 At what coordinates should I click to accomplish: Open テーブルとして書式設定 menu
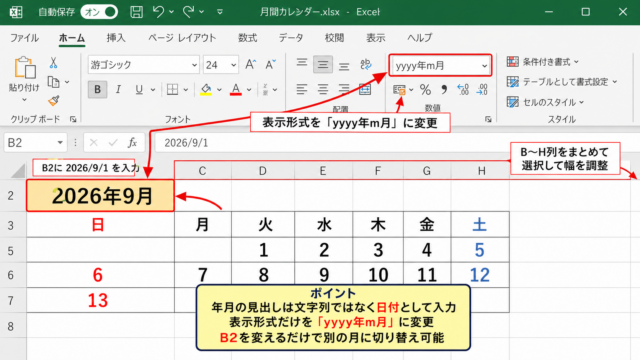[562, 82]
